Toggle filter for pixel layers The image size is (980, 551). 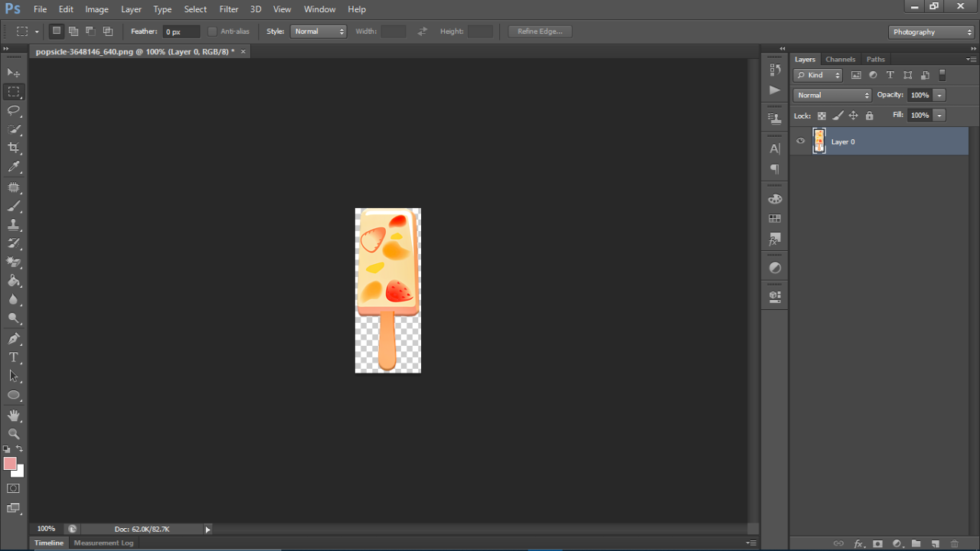tap(856, 75)
